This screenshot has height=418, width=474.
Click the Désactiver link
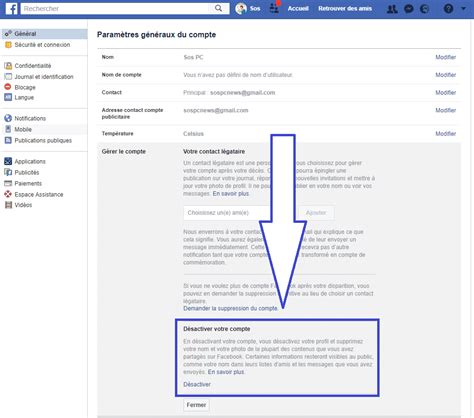(x=197, y=384)
